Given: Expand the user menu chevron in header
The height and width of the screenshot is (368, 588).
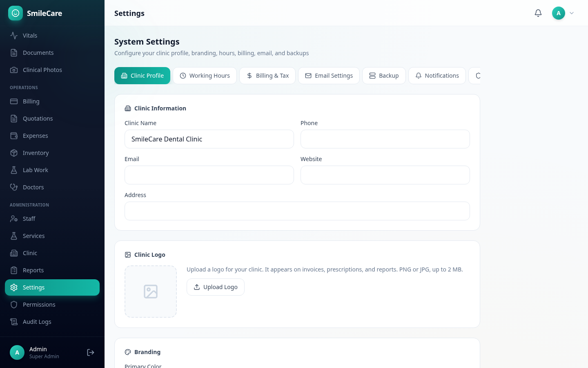Looking at the screenshot, I should pyautogui.click(x=572, y=13).
